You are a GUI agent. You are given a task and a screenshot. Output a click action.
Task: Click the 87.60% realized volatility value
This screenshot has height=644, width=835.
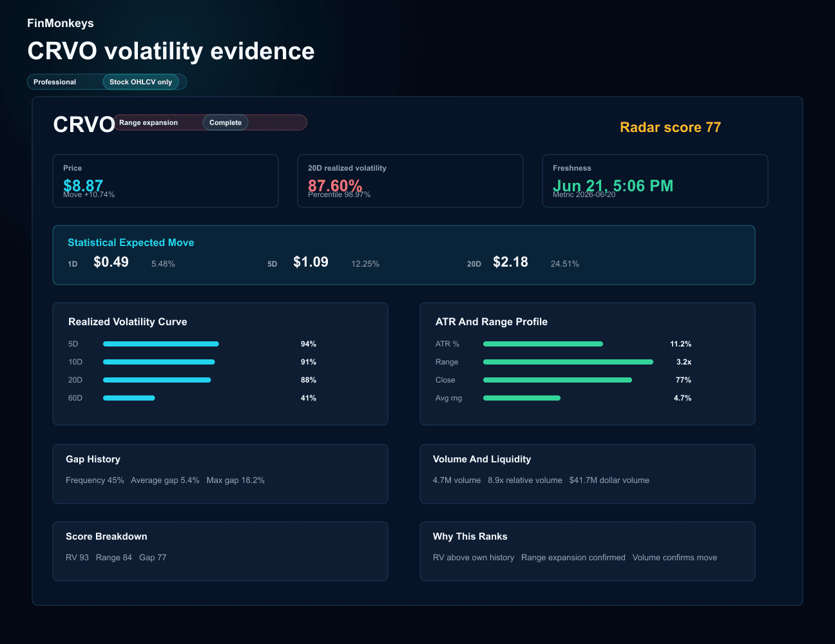[x=335, y=185]
